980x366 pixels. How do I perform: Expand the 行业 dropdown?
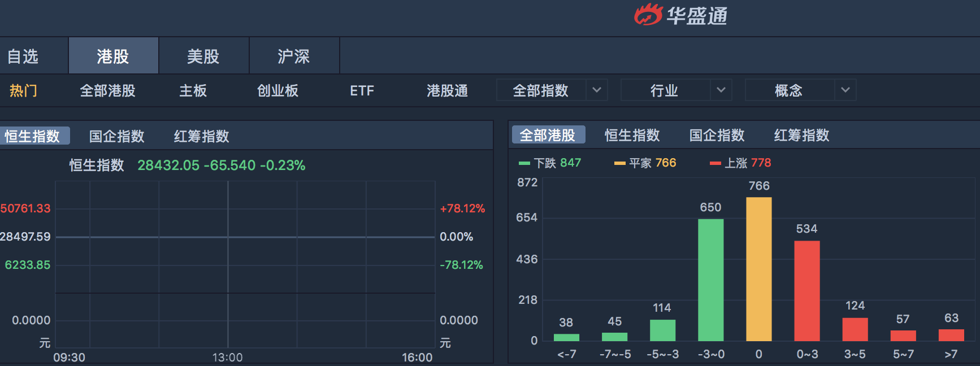point(721,90)
